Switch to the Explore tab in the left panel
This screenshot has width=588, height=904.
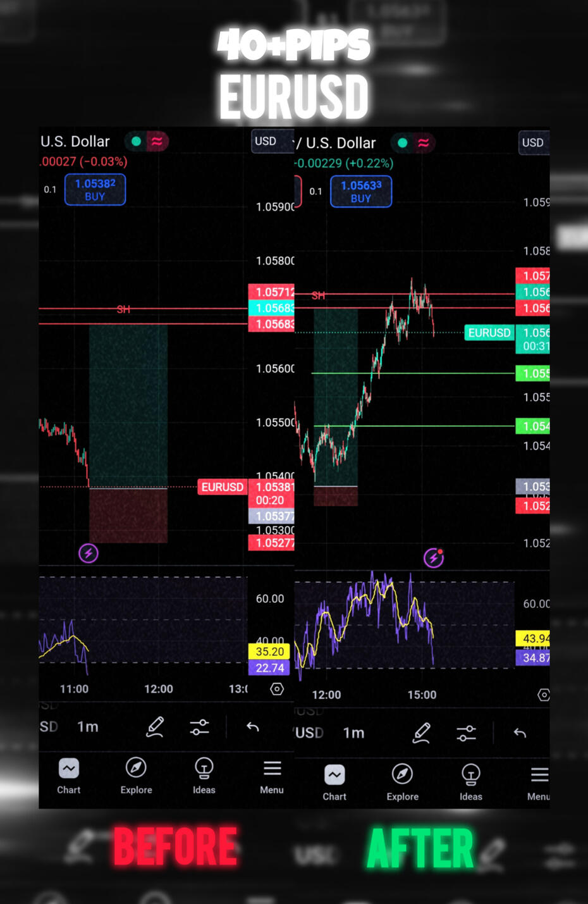pyautogui.click(x=136, y=776)
